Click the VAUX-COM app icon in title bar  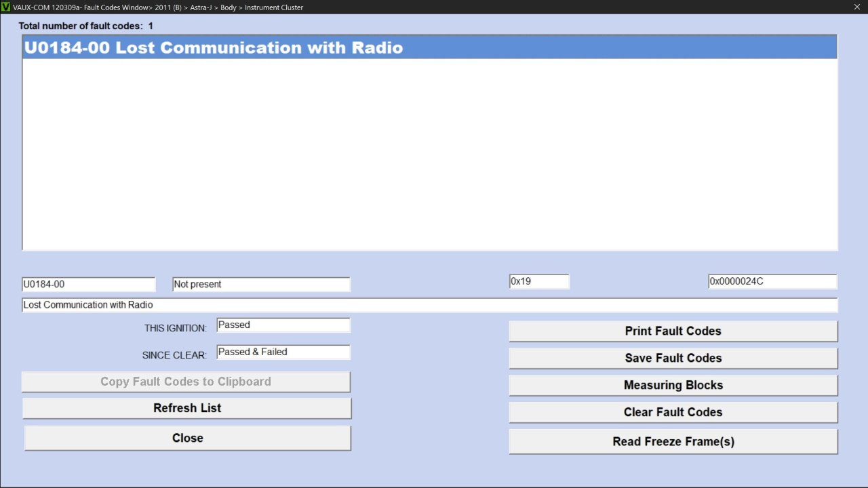pyautogui.click(x=6, y=7)
